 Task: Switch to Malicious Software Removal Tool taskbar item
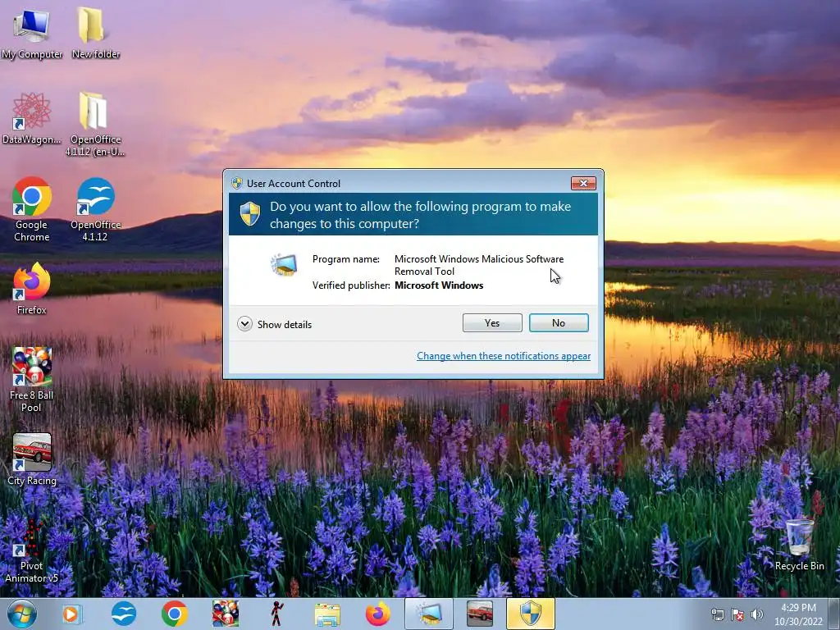pos(428,614)
